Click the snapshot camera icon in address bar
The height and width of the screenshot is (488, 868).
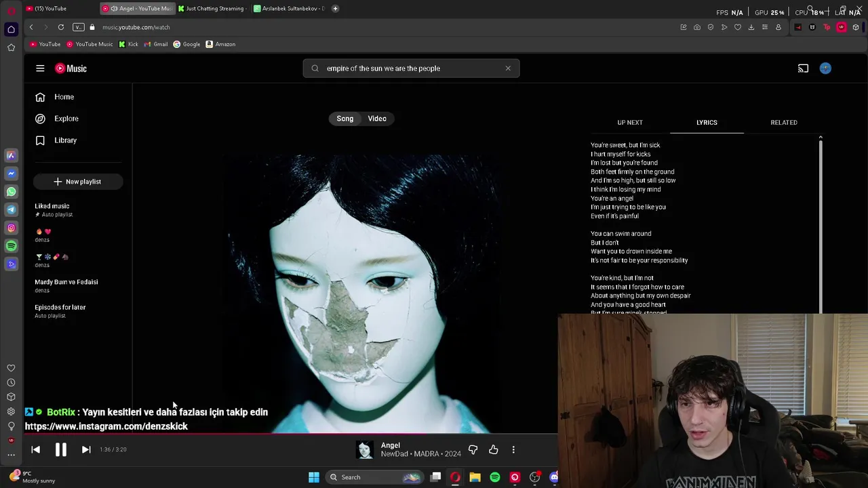tap(697, 27)
